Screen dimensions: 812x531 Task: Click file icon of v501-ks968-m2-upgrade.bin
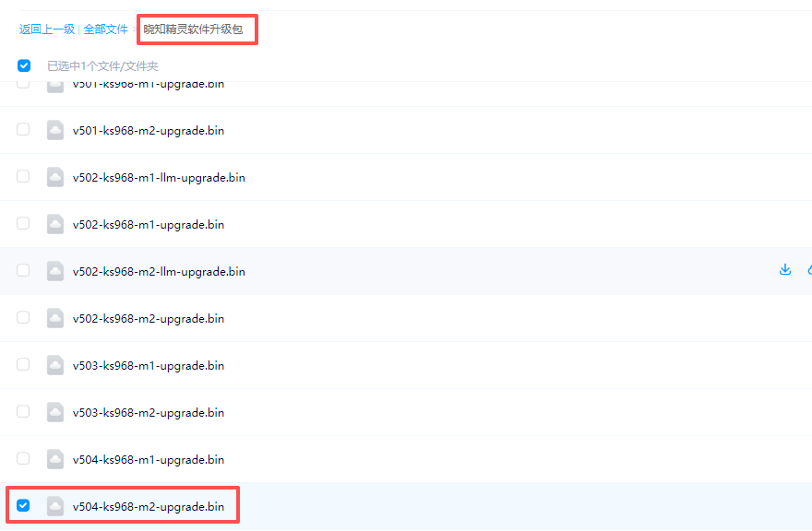coord(55,130)
